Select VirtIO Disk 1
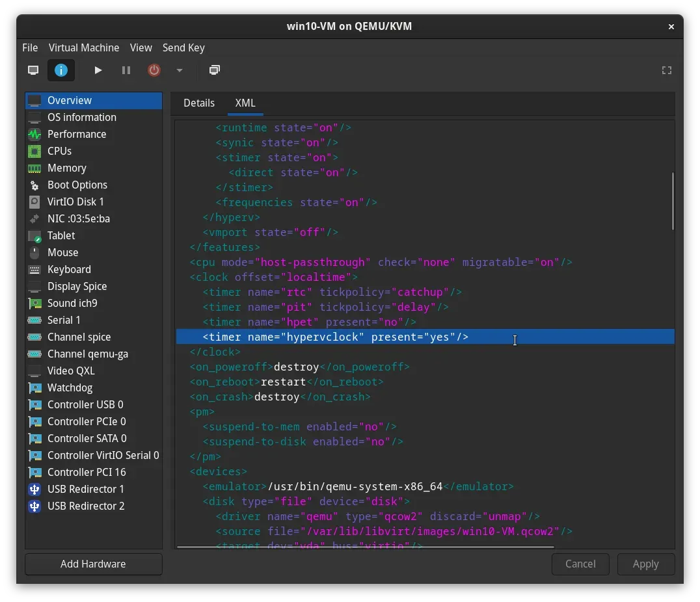700x602 pixels. (94, 202)
